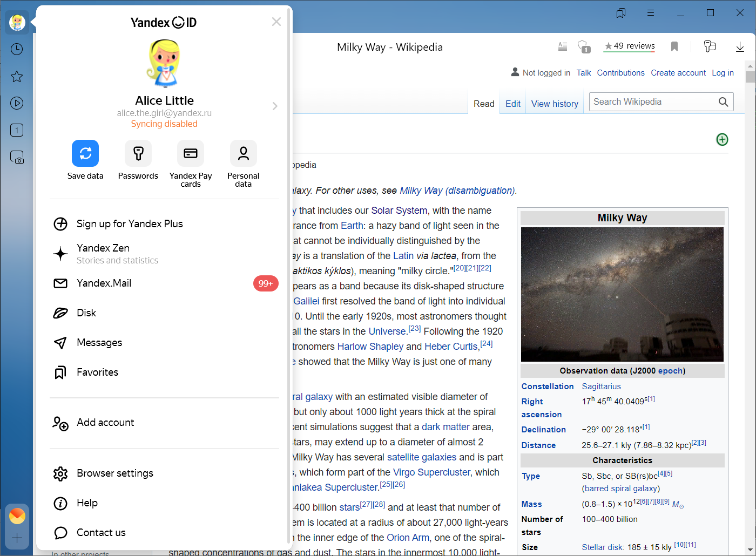Switch to the View history tab
Screen dimensions: 756x556
tap(555, 104)
